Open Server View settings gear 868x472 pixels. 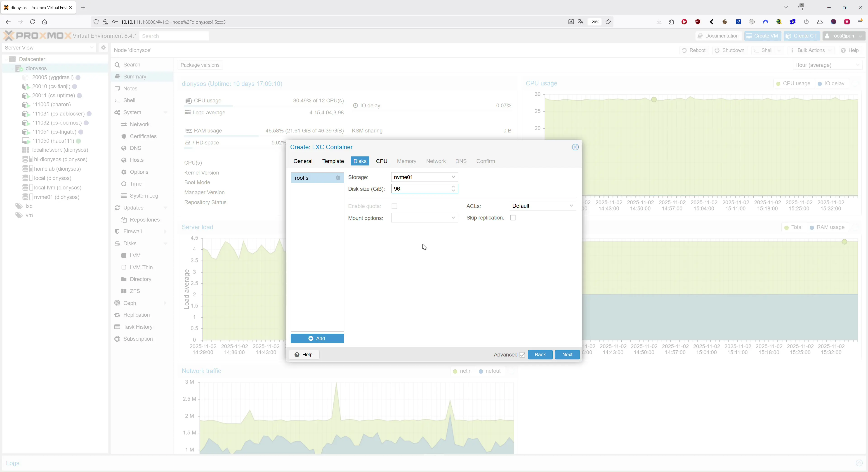103,47
